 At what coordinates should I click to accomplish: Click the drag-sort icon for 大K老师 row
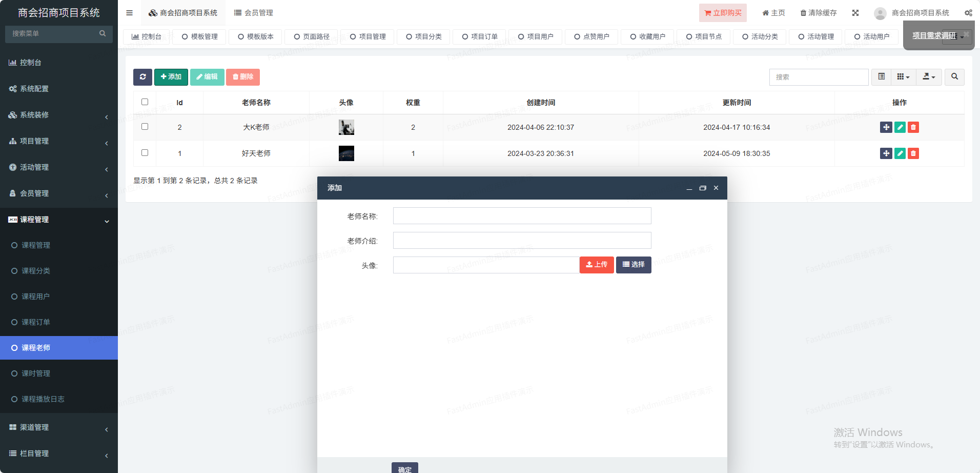click(886, 127)
